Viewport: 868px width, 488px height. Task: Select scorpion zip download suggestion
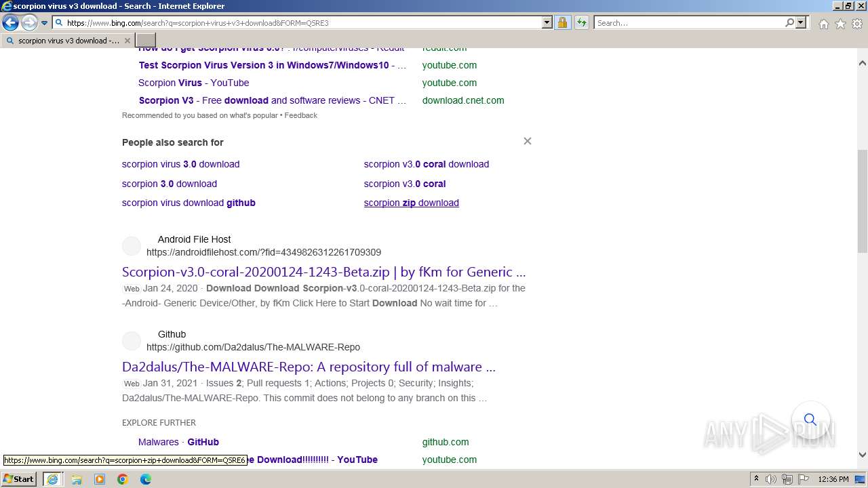[412, 203]
